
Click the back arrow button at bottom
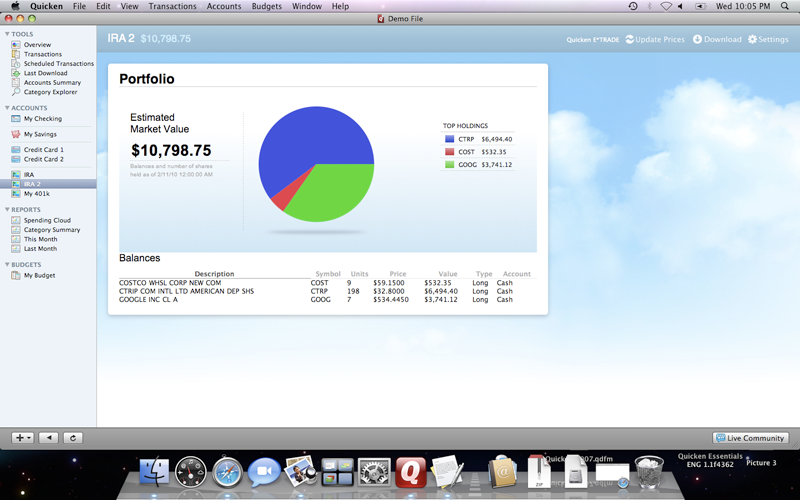(49, 438)
